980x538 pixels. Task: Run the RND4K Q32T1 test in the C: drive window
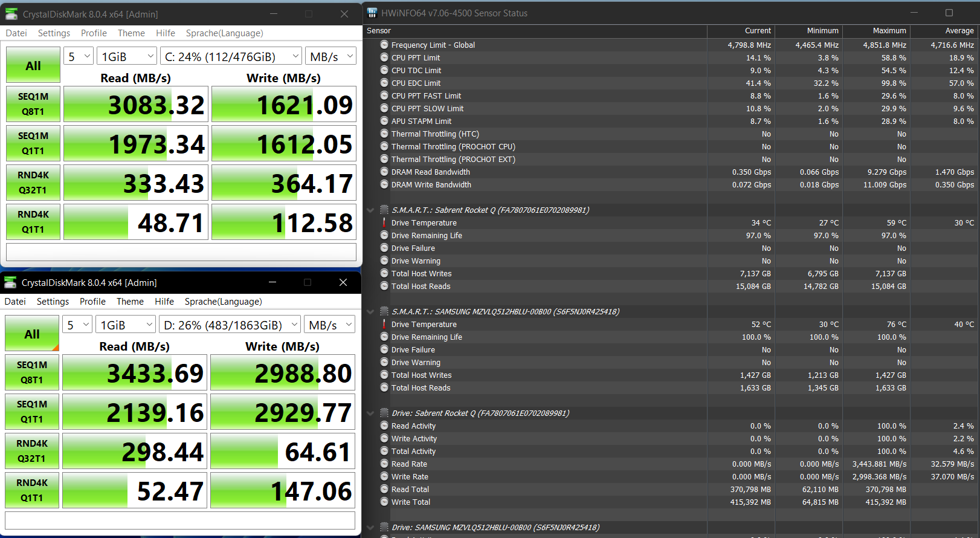point(33,183)
